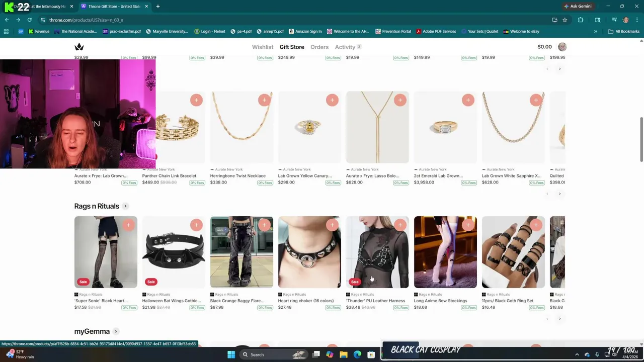Viewport: 644px width, 362px height.
Task: Launch Microsoft Edge from taskbar
Action: (357, 354)
